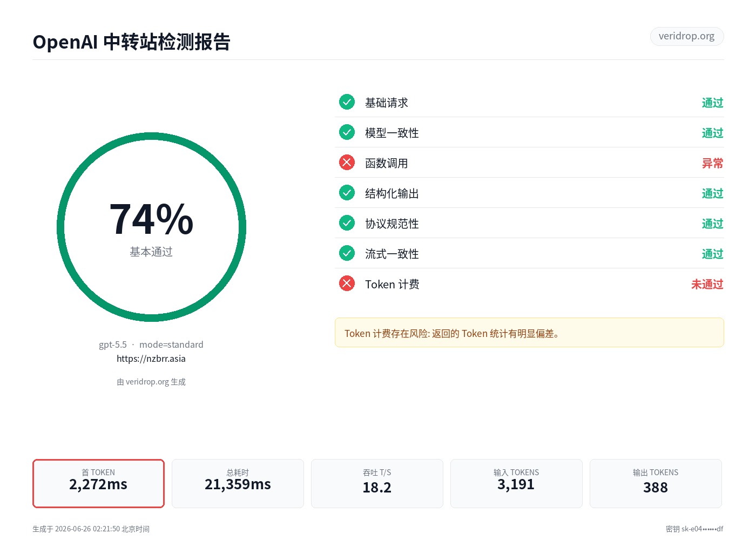Click the 由 veridrop.org 生成 text
756x540 pixels.
pos(151,382)
